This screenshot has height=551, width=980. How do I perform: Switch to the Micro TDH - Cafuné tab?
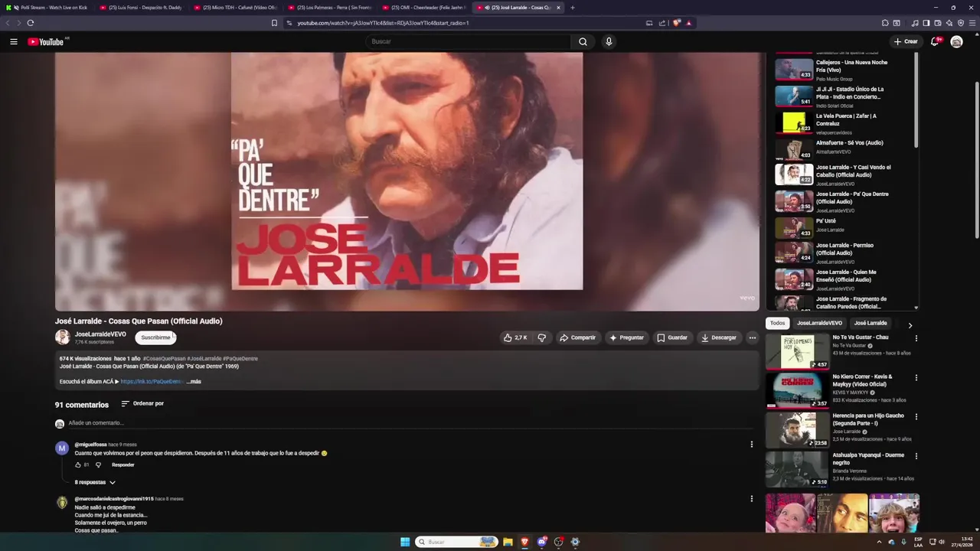coord(235,8)
